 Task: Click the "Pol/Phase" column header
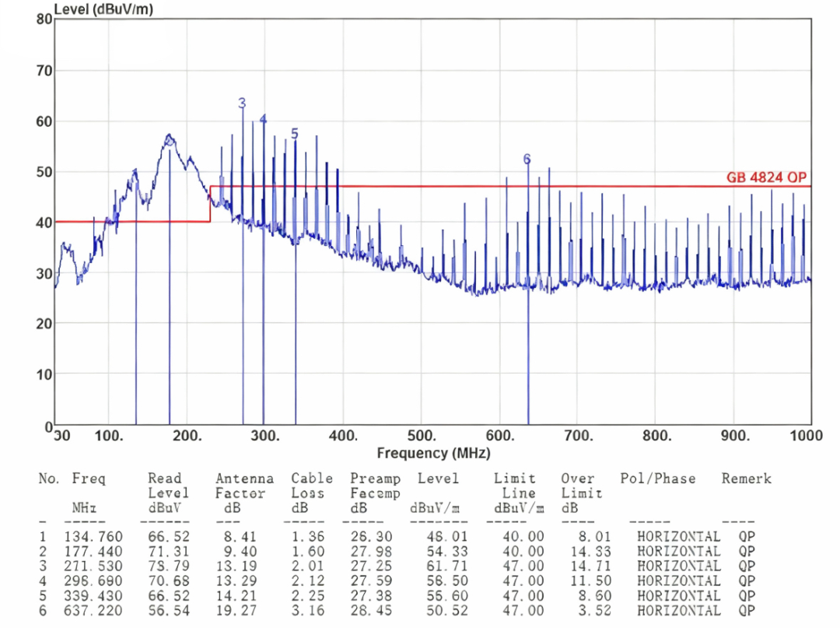pos(658,479)
